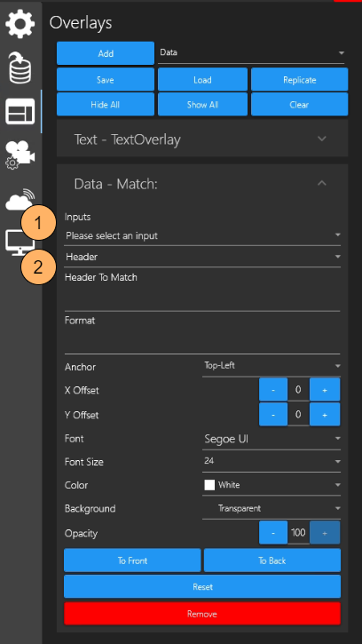Open the database import icon in sidebar
The image size is (362, 644).
point(20,68)
